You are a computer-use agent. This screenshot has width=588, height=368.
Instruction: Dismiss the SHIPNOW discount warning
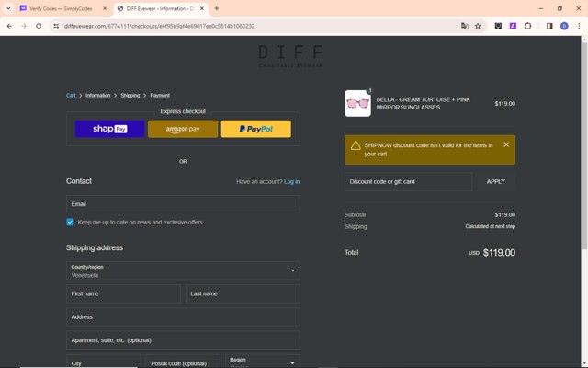point(506,144)
